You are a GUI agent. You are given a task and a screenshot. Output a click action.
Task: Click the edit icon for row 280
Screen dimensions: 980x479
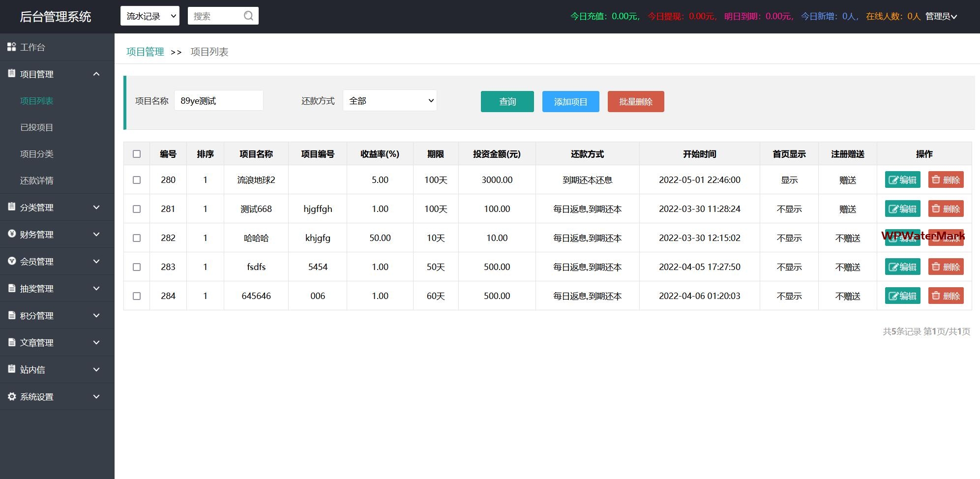coord(893,180)
